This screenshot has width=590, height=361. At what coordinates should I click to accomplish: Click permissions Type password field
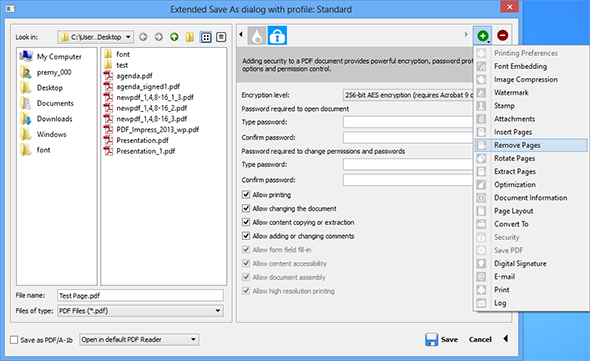(408, 165)
